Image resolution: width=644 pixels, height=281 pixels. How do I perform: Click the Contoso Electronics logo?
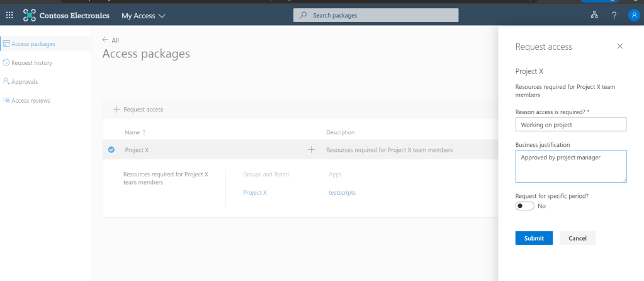(30, 15)
